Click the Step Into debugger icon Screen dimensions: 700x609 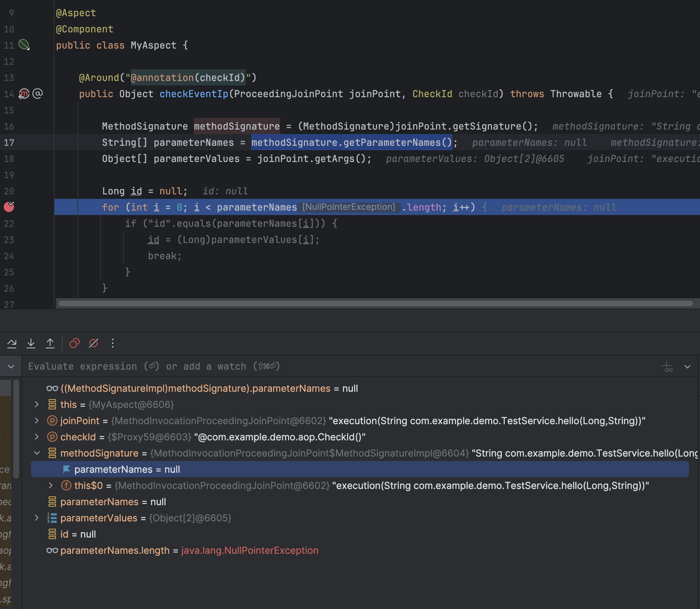[x=31, y=344]
